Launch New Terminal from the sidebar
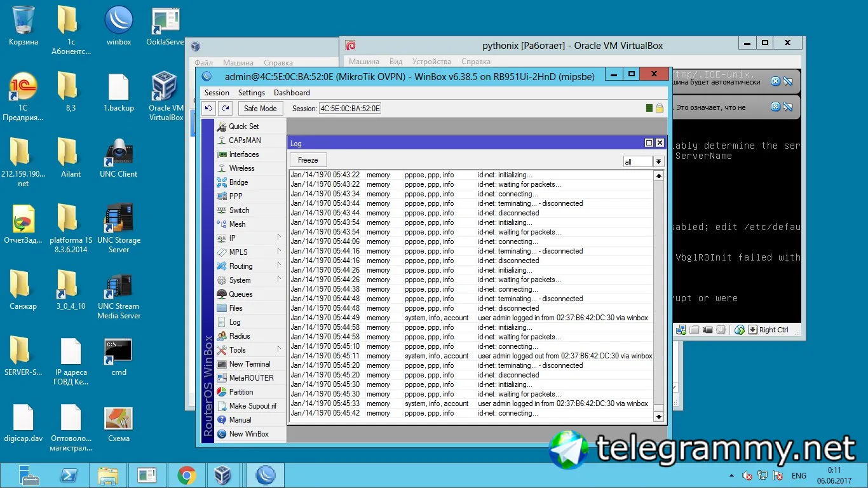 point(250,364)
